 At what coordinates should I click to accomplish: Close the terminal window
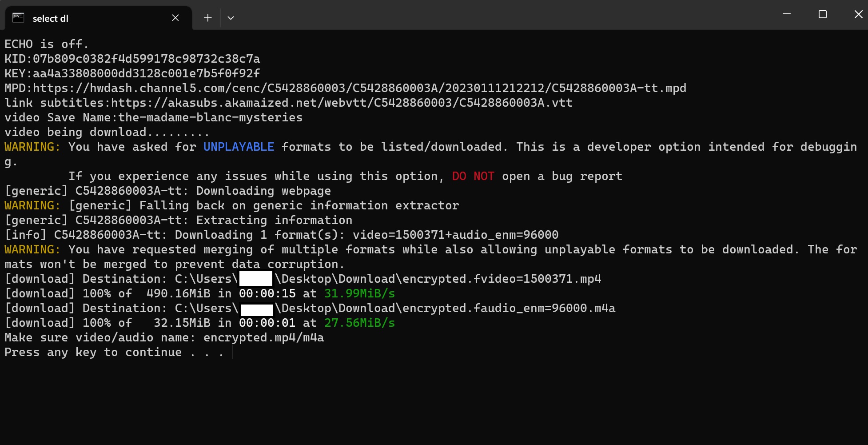[x=858, y=14]
